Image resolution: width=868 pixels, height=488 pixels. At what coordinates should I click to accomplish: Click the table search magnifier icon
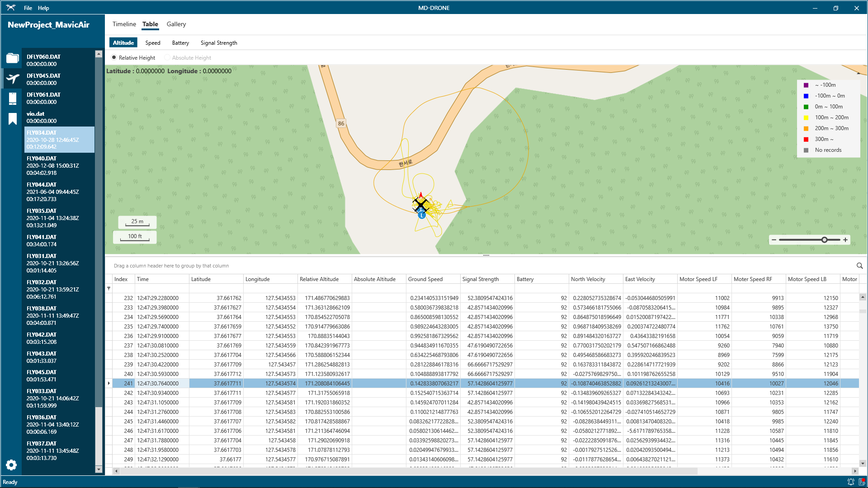pyautogui.click(x=859, y=266)
